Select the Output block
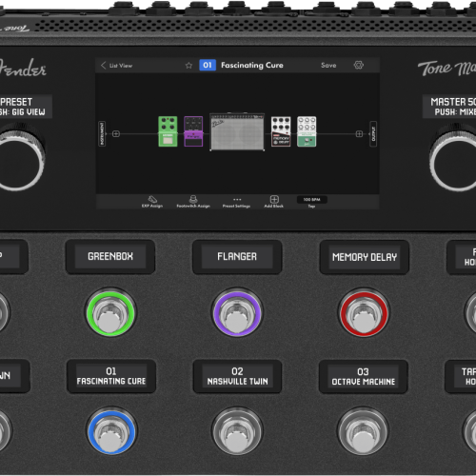Screen dimensions: 476x476 373,133
